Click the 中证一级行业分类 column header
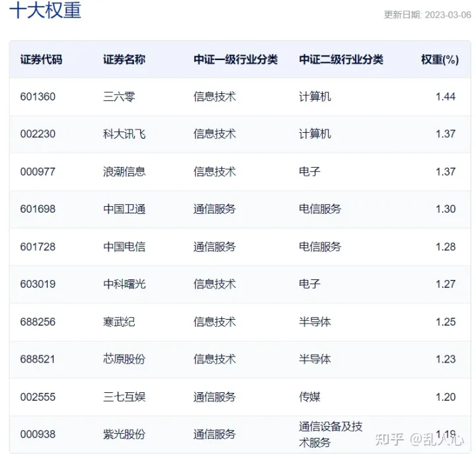 (235, 59)
